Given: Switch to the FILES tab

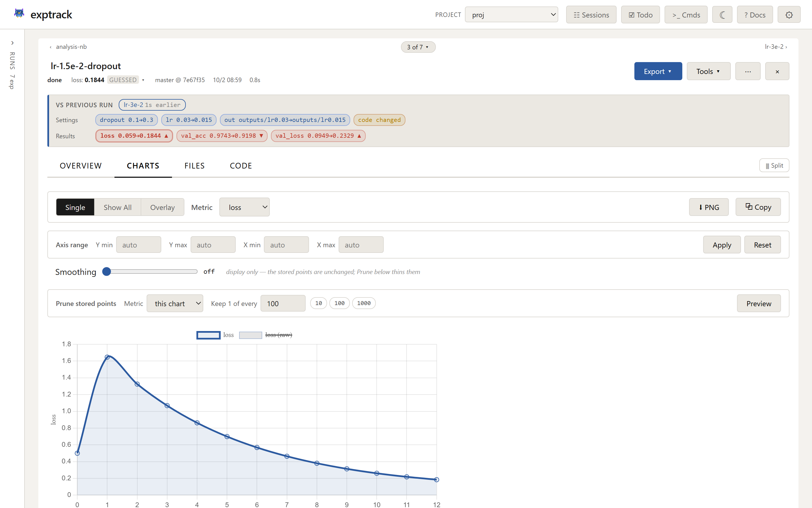Looking at the screenshot, I should [x=194, y=166].
